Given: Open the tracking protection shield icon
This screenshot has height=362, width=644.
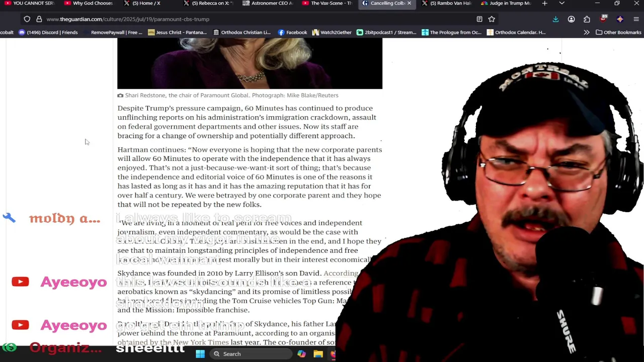Looking at the screenshot, I should coord(27,19).
